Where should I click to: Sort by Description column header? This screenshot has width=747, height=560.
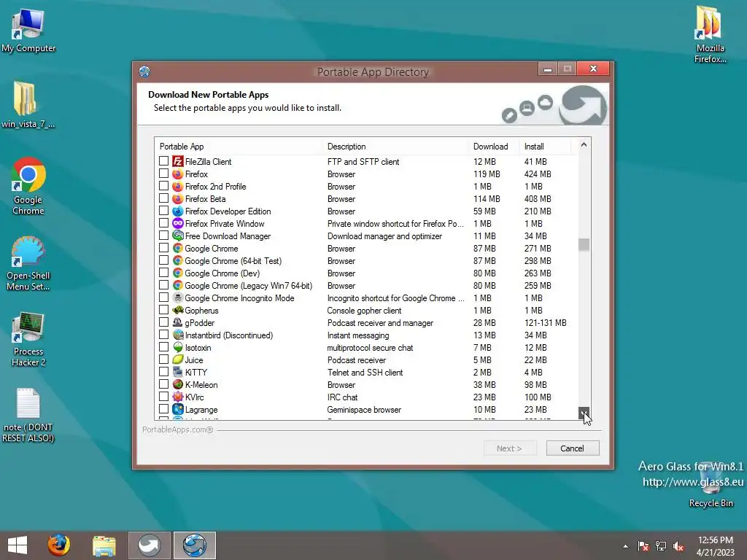[395, 146]
